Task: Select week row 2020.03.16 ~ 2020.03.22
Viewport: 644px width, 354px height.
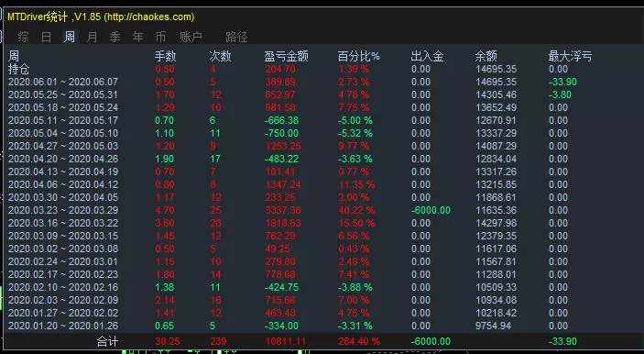Action: tap(63, 223)
